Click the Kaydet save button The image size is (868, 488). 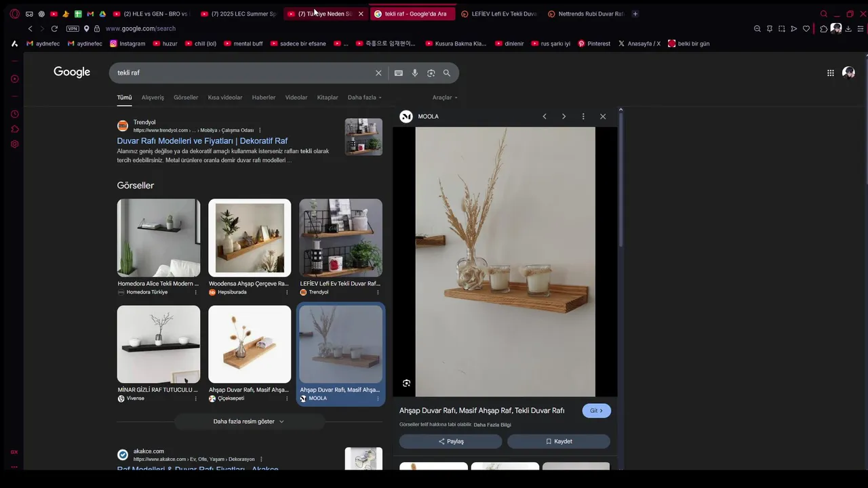pos(559,441)
